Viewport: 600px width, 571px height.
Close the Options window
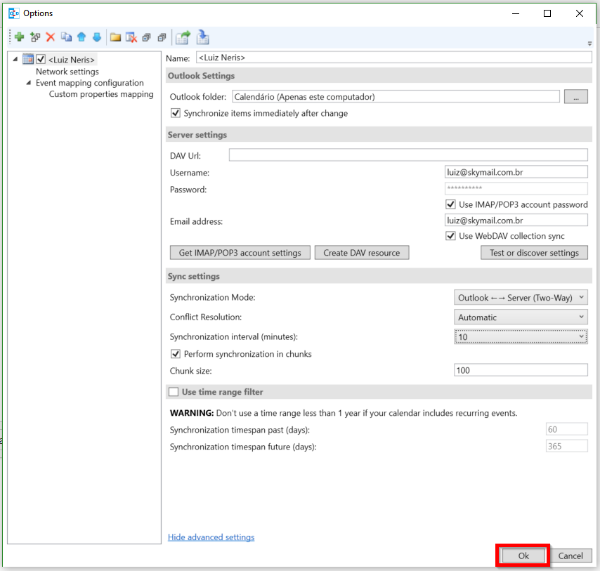(579, 13)
